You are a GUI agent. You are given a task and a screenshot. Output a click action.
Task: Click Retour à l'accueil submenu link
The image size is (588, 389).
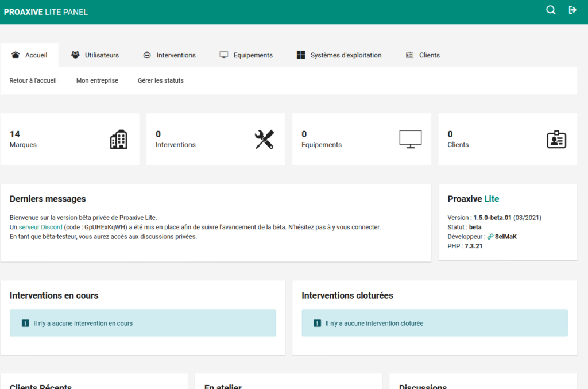[x=33, y=80]
